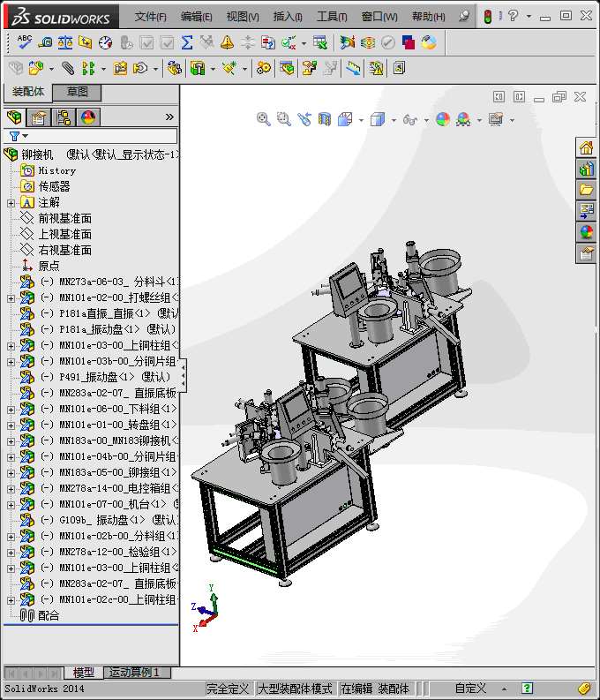Viewport: 600px width, 700px height.
Task: Switch to the 装配体 assembly tab
Action: point(28,92)
